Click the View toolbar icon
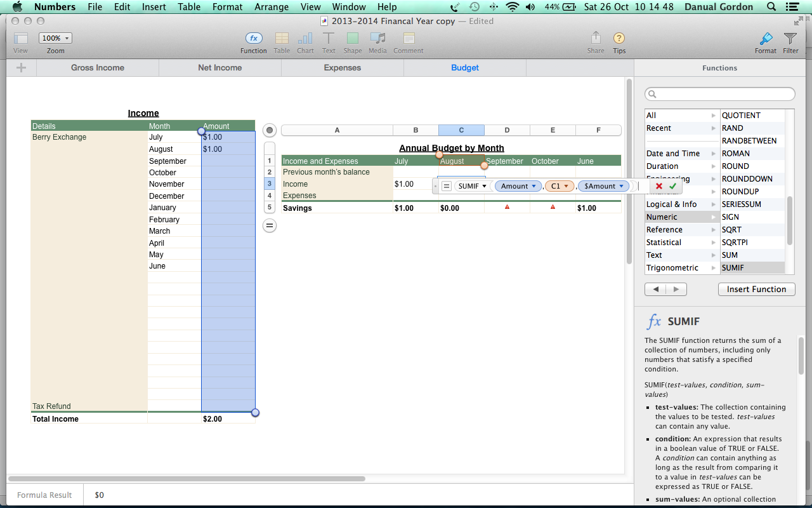812x508 pixels. pos(20,39)
